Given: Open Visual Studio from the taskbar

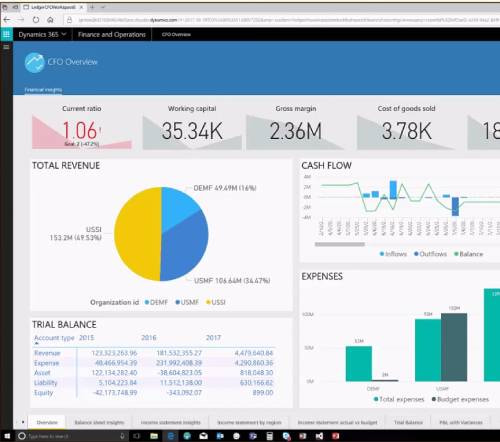Looking at the screenshot, I should 319,436.
